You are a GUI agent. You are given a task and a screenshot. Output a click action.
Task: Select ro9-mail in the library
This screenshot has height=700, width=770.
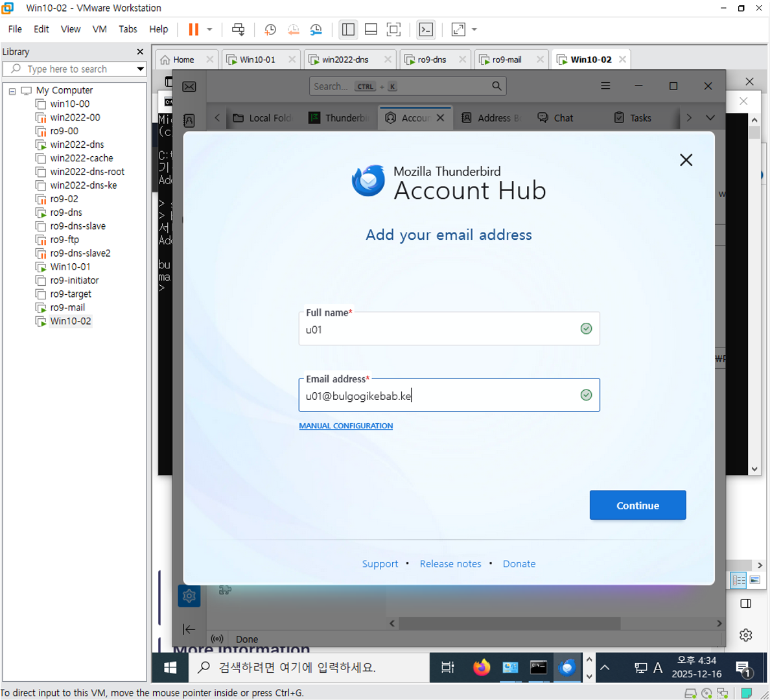(67, 307)
